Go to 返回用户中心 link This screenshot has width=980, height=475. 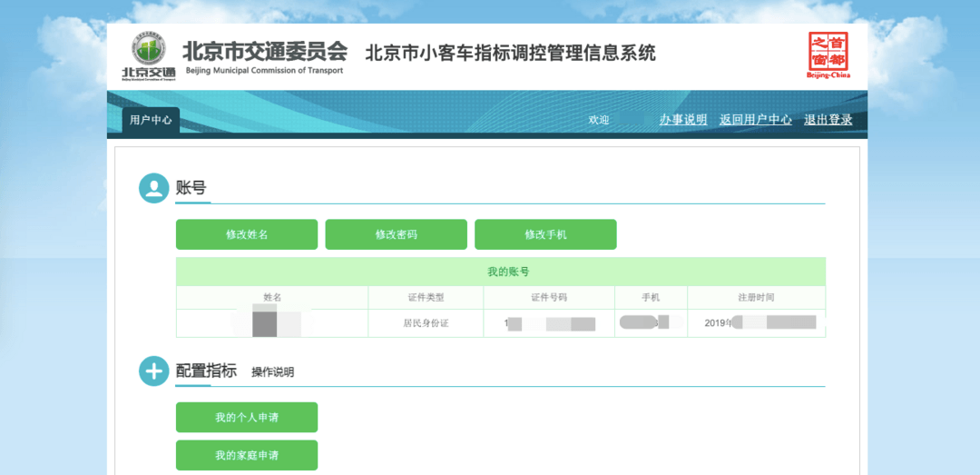[x=756, y=120]
